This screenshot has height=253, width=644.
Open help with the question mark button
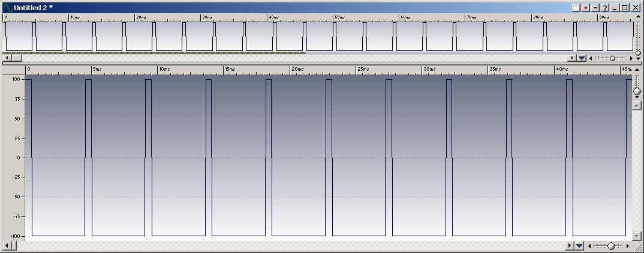pyautogui.click(x=605, y=8)
